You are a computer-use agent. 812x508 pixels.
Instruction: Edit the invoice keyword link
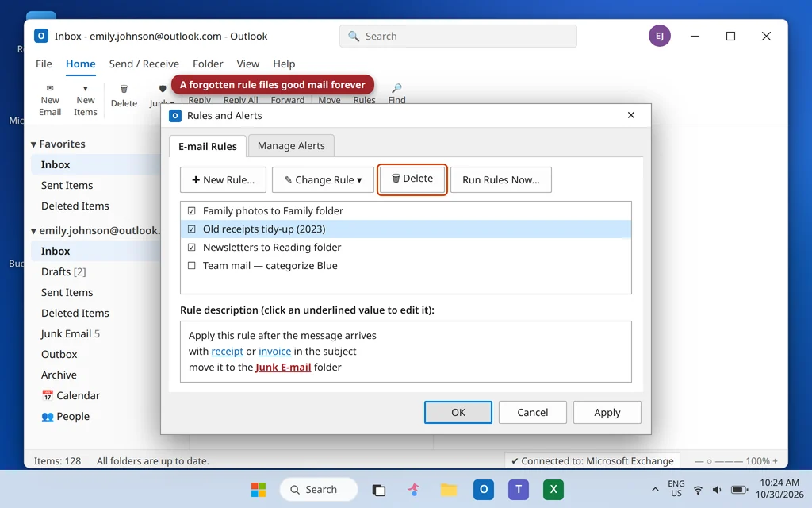coord(274,352)
